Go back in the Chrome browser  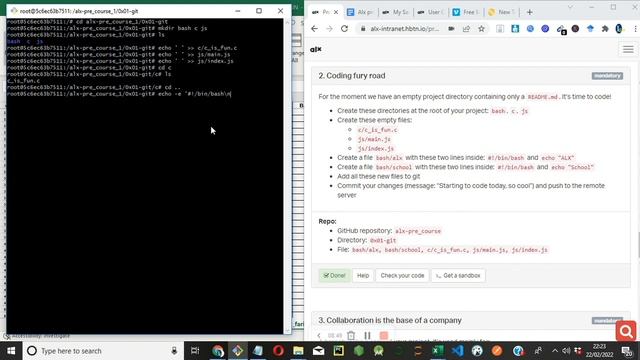click(x=314, y=29)
